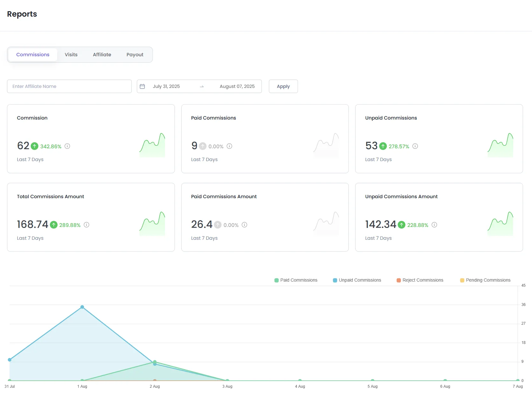
Task: Click the arrow between the start and end dates
Action: 202,87
